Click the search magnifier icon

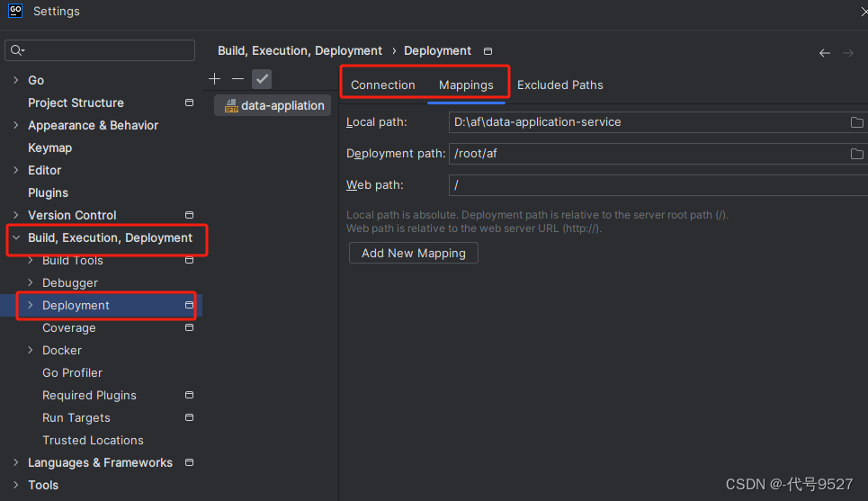click(16, 50)
